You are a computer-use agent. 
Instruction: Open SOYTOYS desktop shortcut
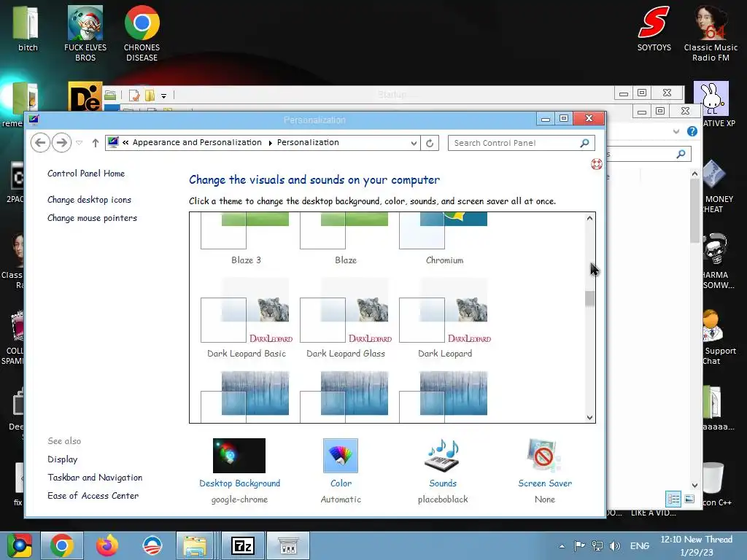(654, 28)
